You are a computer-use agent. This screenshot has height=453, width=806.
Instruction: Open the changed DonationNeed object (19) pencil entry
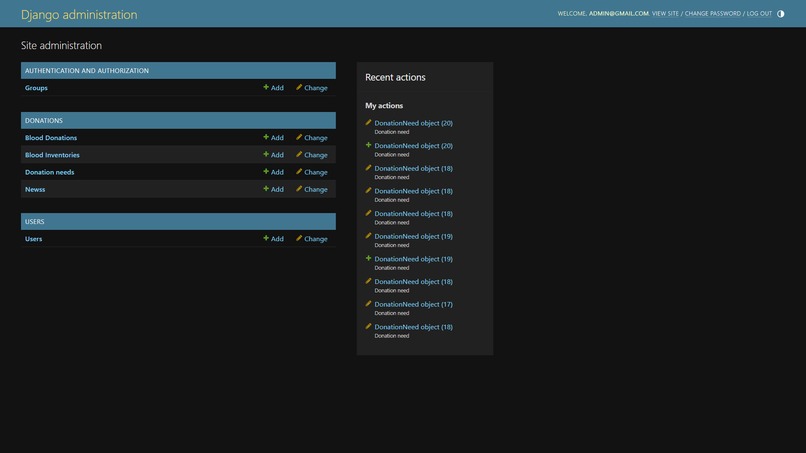point(413,237)
